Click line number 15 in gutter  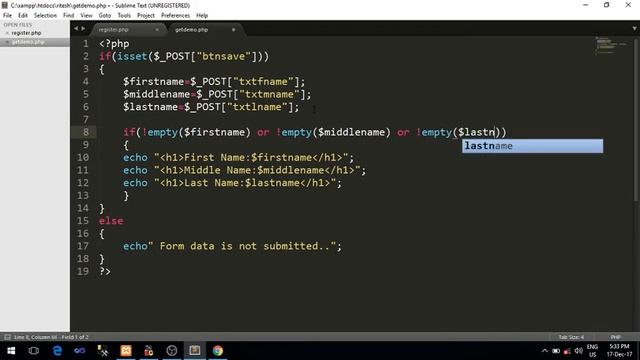click(x=83, y=221)
